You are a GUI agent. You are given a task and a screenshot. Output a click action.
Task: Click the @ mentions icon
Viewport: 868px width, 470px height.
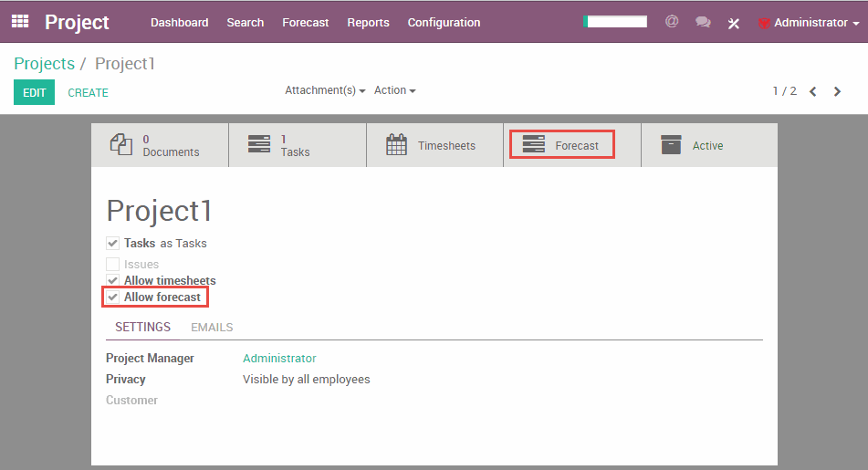pyautogui.click(x=672, y=22)
